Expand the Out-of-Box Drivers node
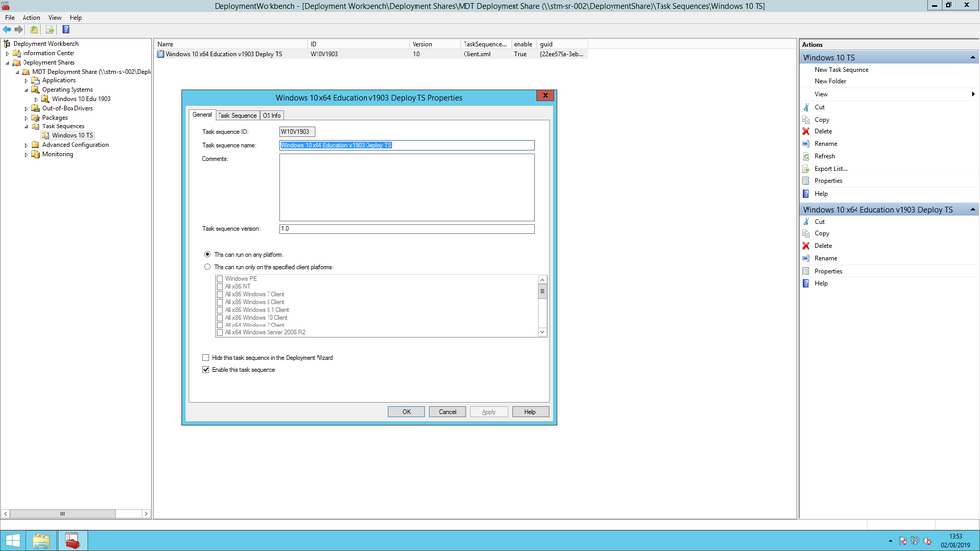Screen dimensions: 980x551 click(26, 108)
